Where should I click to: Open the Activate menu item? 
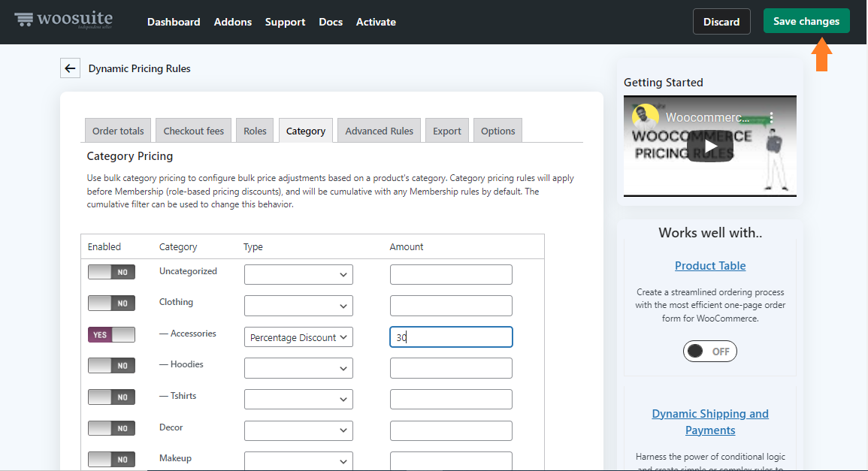[376, 22]
